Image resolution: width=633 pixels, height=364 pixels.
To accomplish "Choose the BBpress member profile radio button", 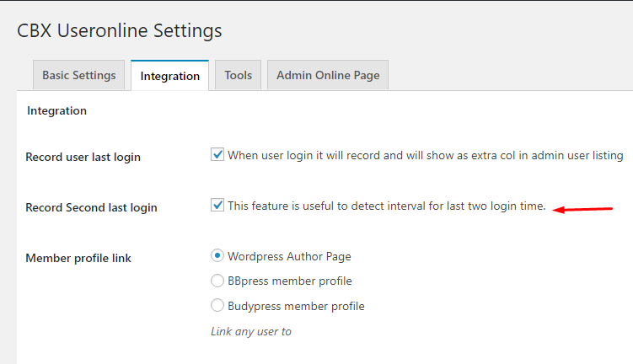I will (217, 281).
